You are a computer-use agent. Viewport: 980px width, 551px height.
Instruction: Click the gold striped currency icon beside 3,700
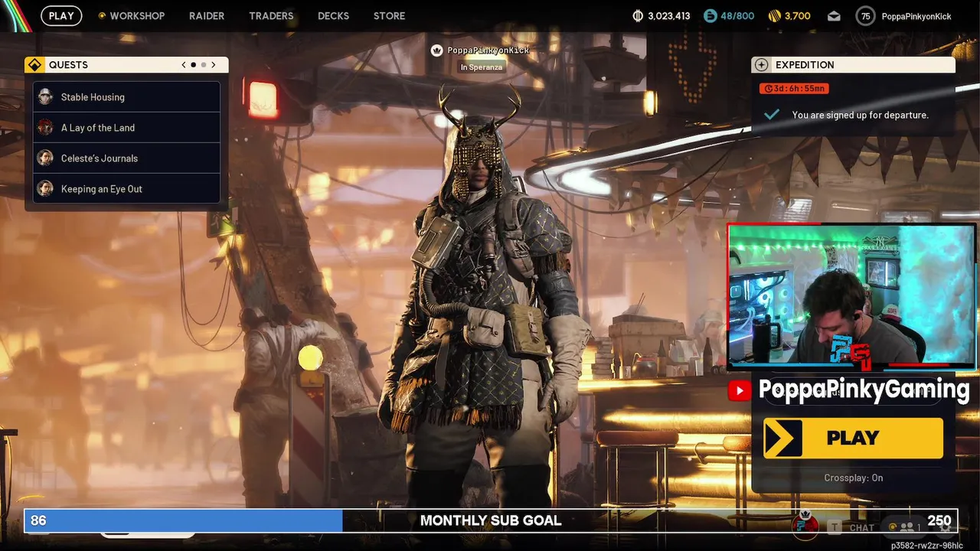774,16
